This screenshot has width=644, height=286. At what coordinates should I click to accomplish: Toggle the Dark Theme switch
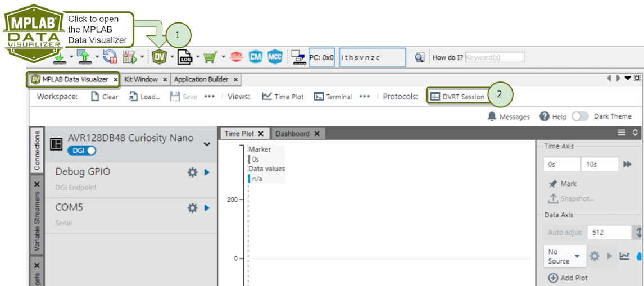[580, 116]
